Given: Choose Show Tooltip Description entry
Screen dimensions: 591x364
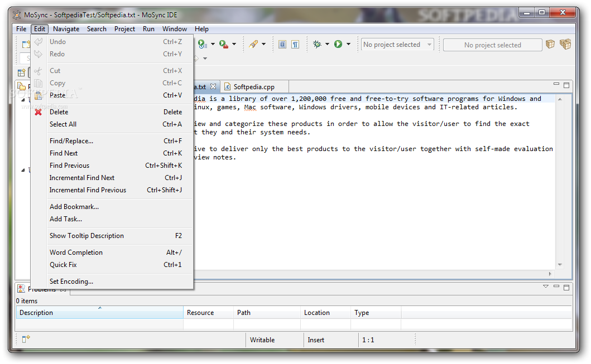Looking at the screenshot, I should (112, 236).
